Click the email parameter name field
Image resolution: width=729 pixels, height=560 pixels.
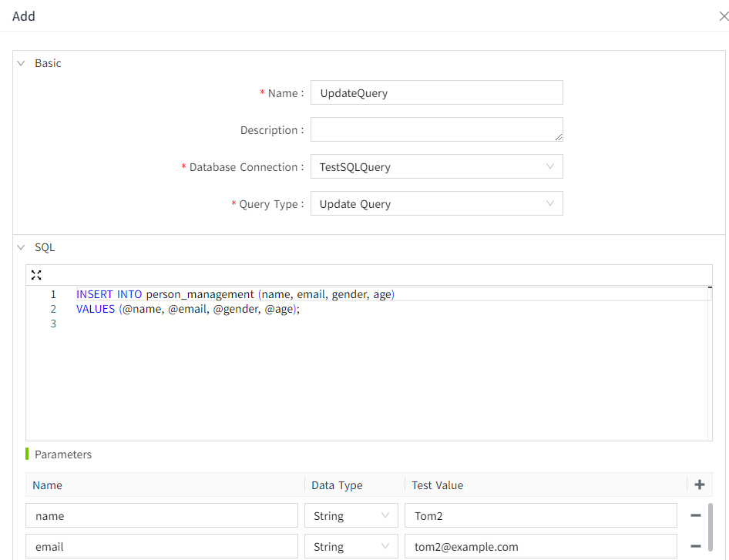(162, 546)
